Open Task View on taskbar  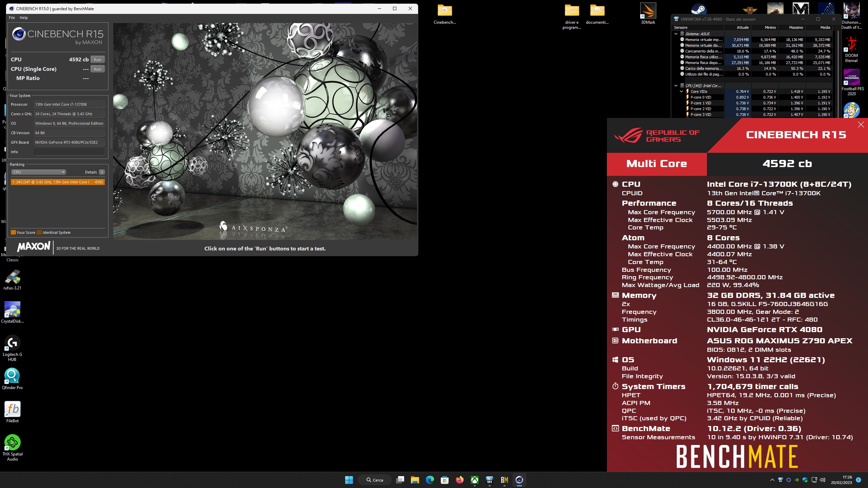400,480
